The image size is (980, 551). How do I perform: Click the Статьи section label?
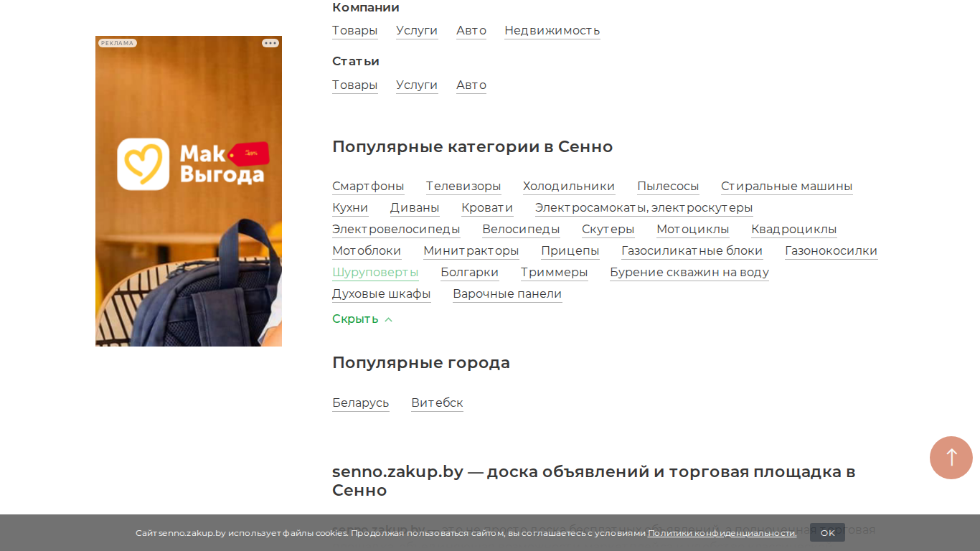[x=356, y=62]
